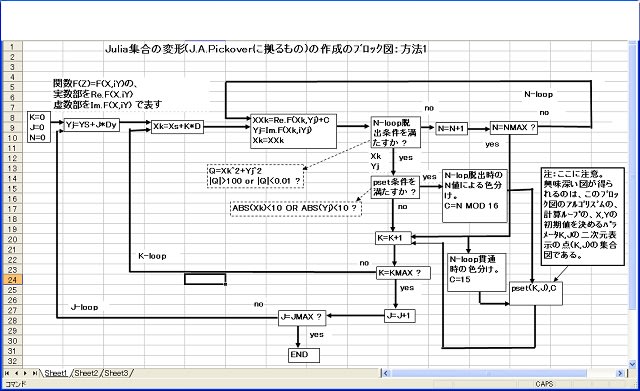Viewport: 640px width, 391px height.
Task: Click the horizontal scrollbar track
Action: [503, 373]
